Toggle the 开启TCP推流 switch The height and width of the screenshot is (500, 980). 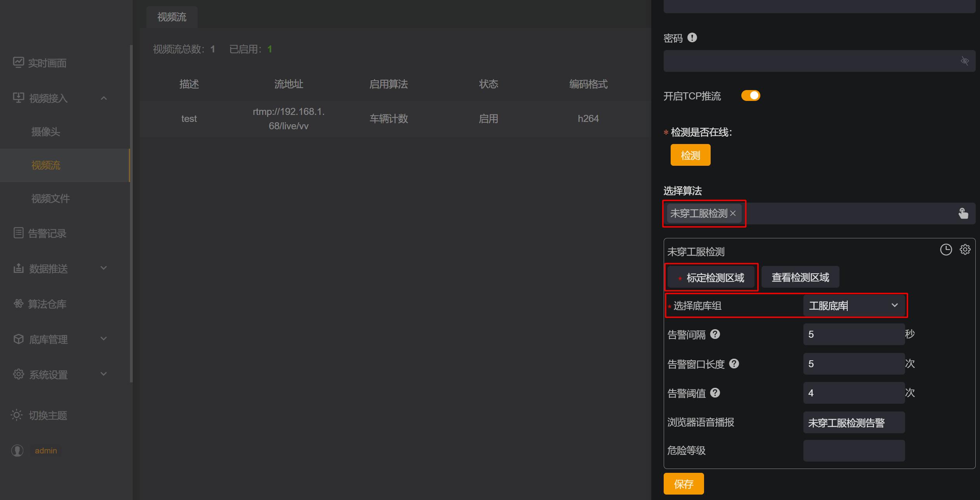coord(750,96)
